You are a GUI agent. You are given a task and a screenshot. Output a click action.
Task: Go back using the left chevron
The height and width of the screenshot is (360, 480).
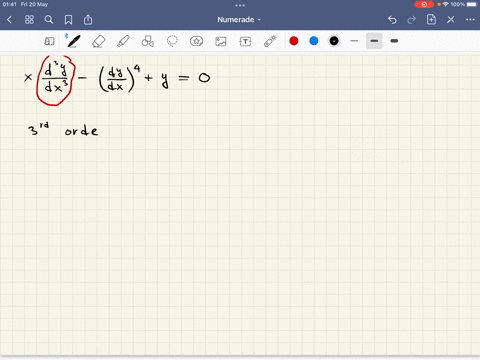tap(9, 20)
